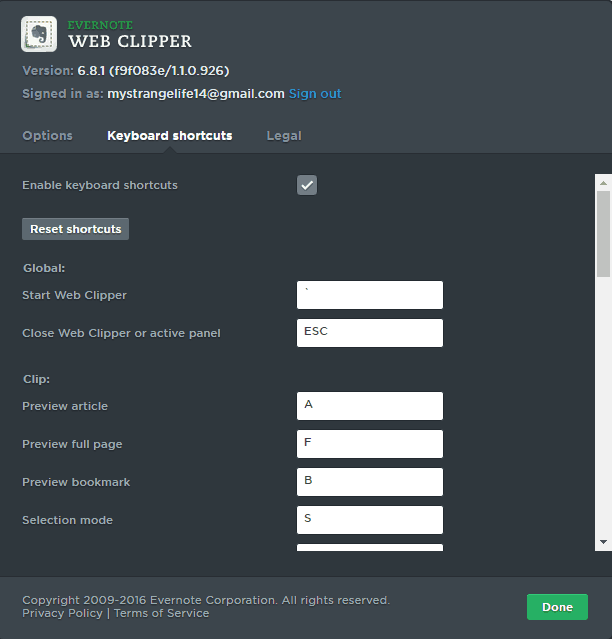The height and width of the screenshot is (639, 612).
Task: Open the Terms of Service link
Action: 161,613
